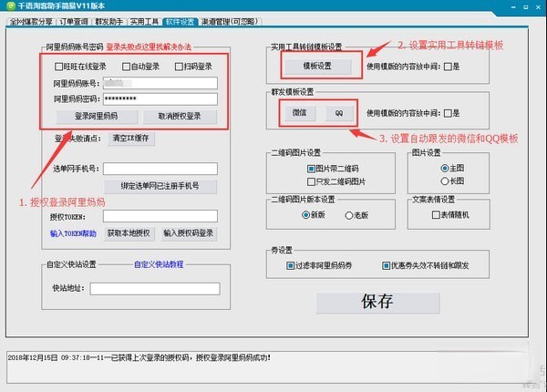This screenshot has height=392, width=547.
Task: Toggle the 表情随机 checkbox
Action: (x=438, y=215)
